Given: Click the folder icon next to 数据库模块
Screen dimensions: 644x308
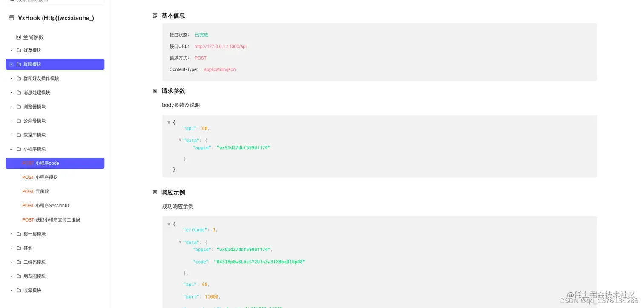Looking at the screenshot, I should [x=18, y=135].
